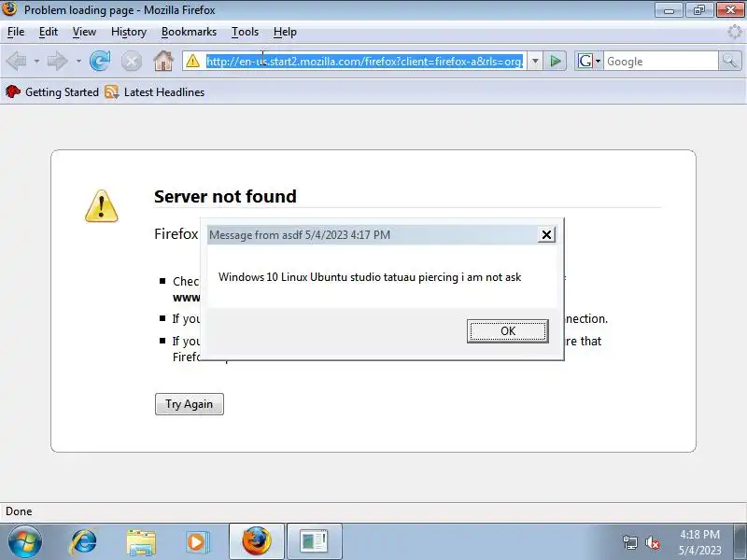Click the Forward navigation arrow

(x=57, y=61)
